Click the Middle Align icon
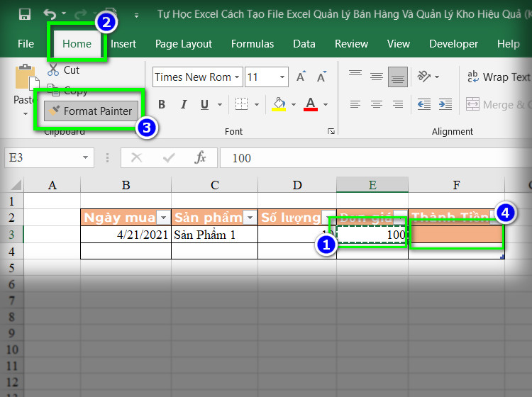The image size is (532, 397). click(377, 77)
